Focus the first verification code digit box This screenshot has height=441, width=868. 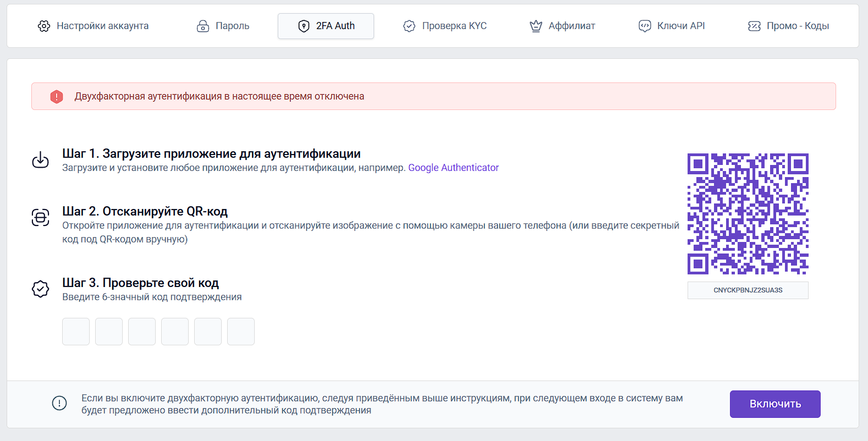(x=76, y=332)
